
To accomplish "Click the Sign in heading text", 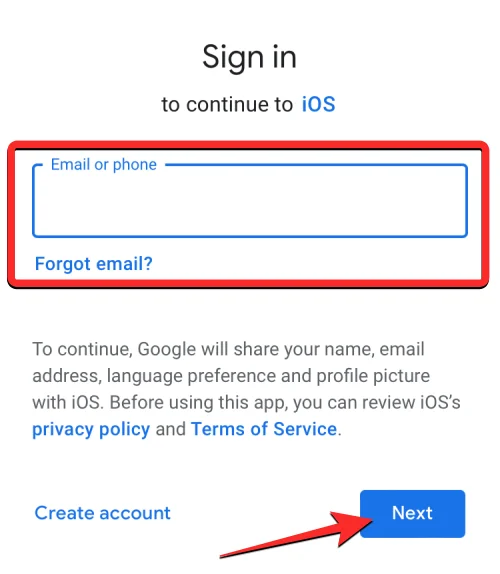I will (249, 57).
